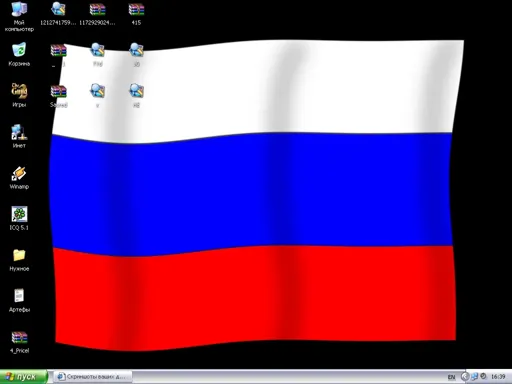Launch the ICQ 5.1 shortcut
512x384 pixels.
19,218
